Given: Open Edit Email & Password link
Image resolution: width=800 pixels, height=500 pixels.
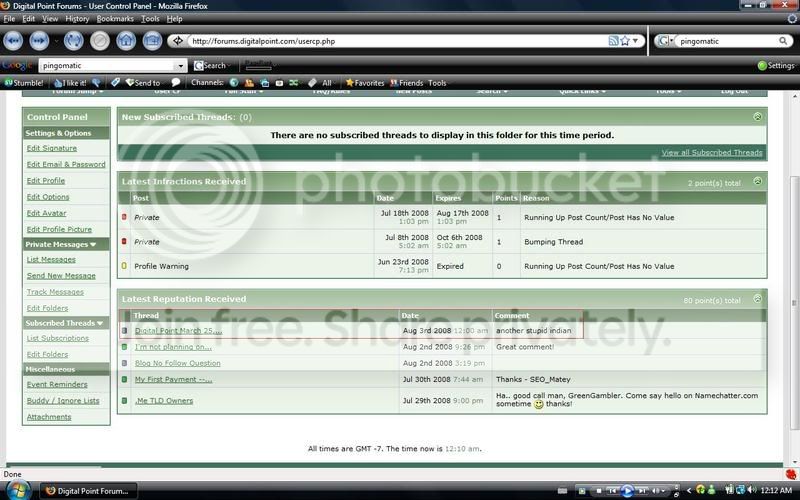Looking at the screenshot, I should [x=66, y=164].
